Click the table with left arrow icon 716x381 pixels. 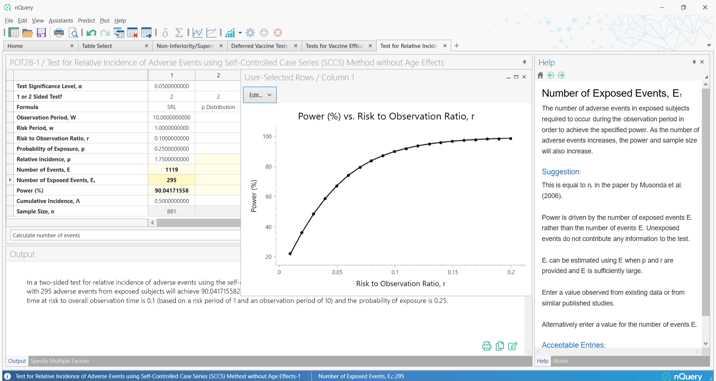tap(119, 32)
